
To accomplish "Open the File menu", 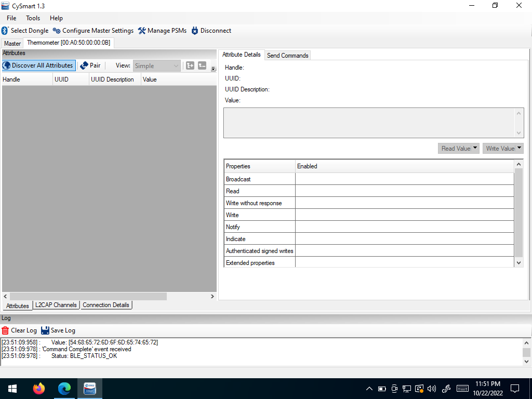I will [11, 18].
